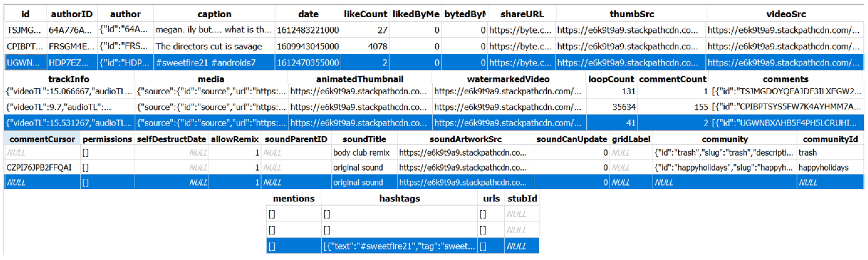Viewport: 868px width, 260px height.
Task: Select the loopCount cell showing 35634
Action: point(624,107)
